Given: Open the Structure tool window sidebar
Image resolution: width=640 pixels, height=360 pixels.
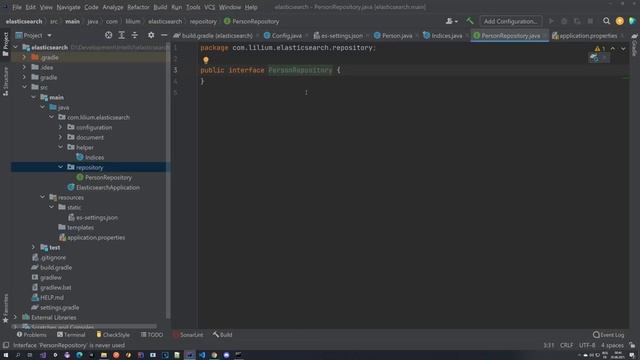Looking at the screenshot, I should (x=5, y=82).
